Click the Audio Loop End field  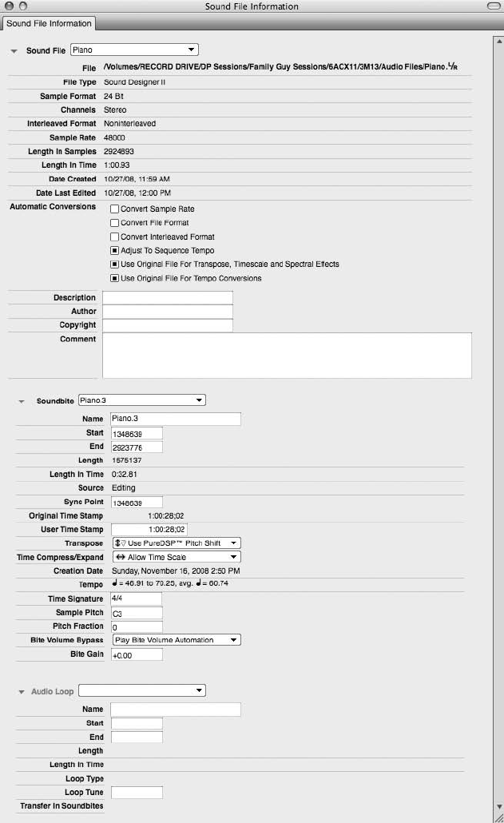point(137,737)
